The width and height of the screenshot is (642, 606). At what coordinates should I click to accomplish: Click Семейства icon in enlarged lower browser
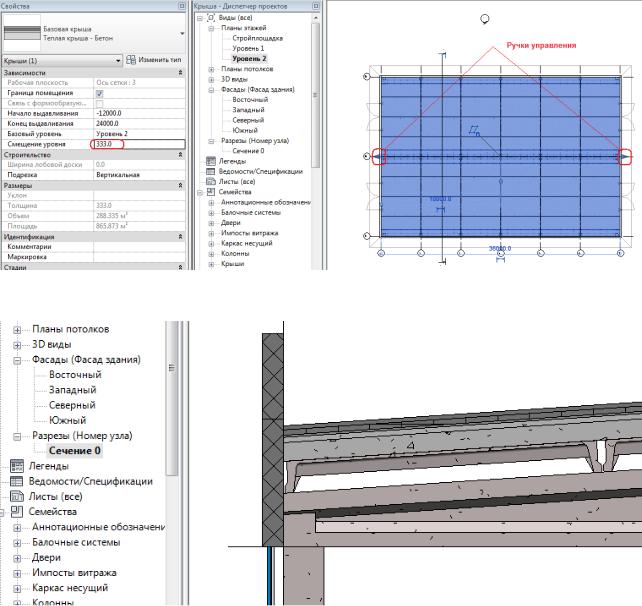[17, 511]
